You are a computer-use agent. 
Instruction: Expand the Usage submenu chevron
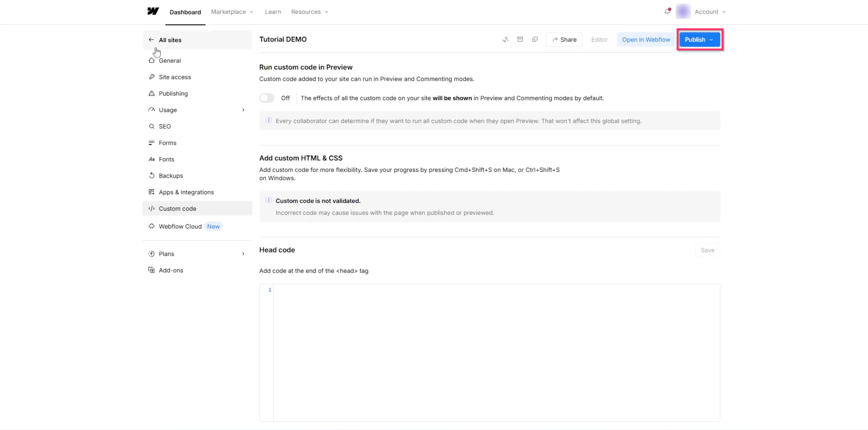click(x=243, y=110)
